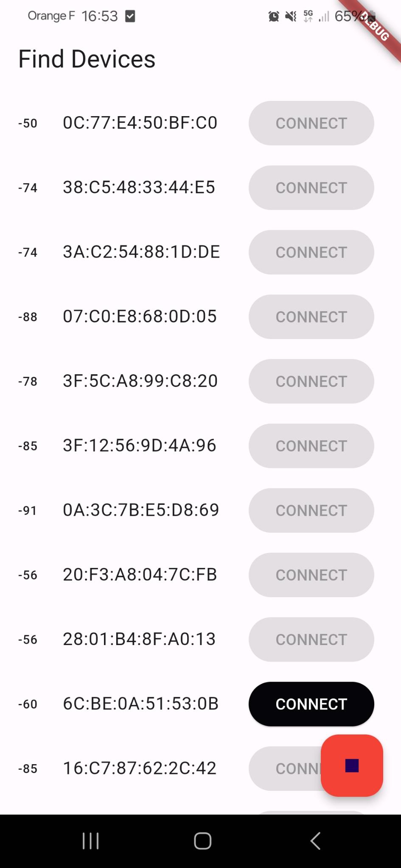Tap the Android home navigation icon
401x868 pixels.
click(202, 841)
